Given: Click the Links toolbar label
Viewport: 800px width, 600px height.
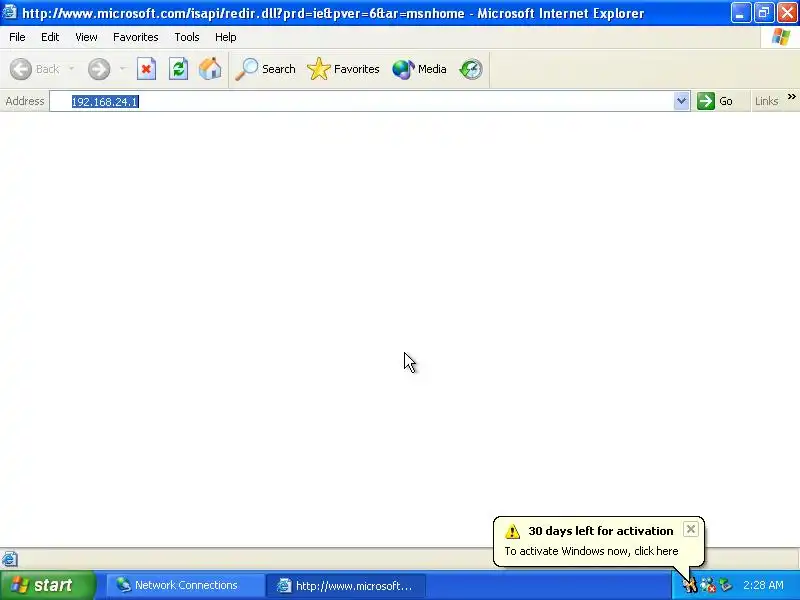Looking at the screenshot, I should [x=766, y=101].
